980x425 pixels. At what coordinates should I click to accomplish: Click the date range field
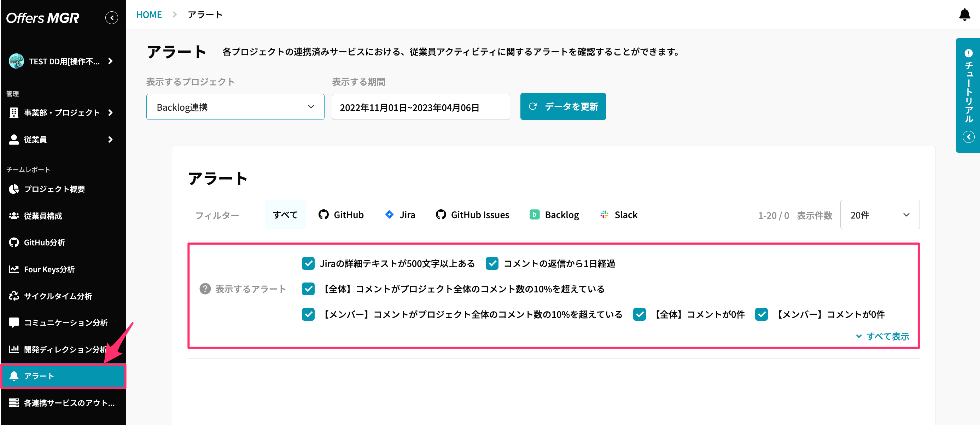[420, 106]
